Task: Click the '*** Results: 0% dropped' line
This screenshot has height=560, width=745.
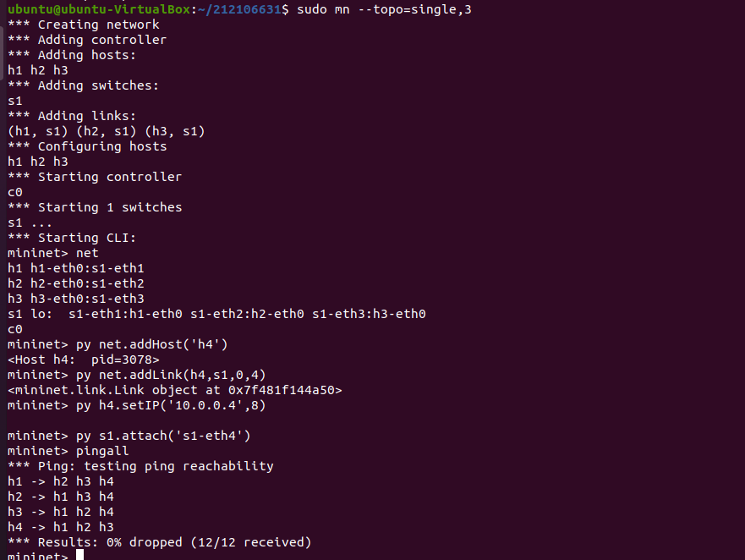Action: pyautogui.click(x=159, y=542)
